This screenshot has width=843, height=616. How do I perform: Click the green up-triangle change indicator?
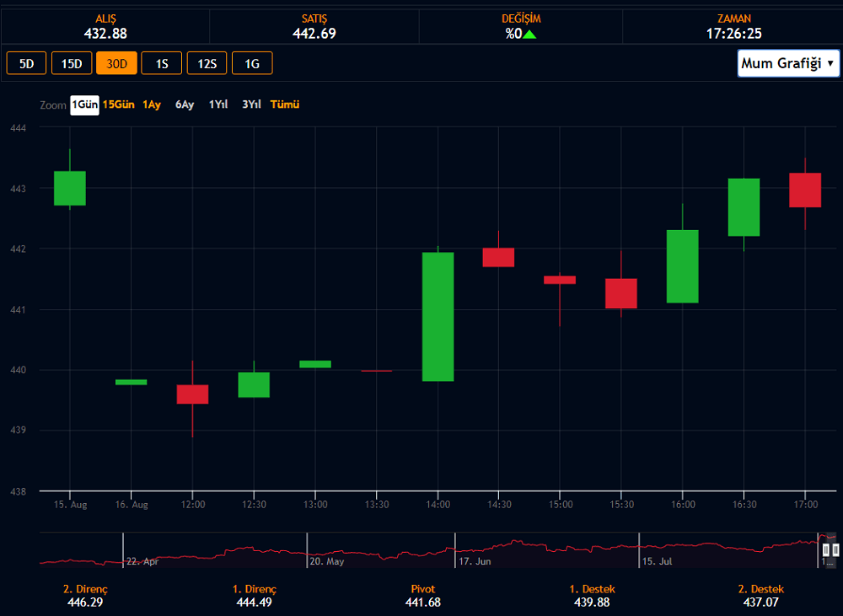pyautogui.click(x=530, y=34)
